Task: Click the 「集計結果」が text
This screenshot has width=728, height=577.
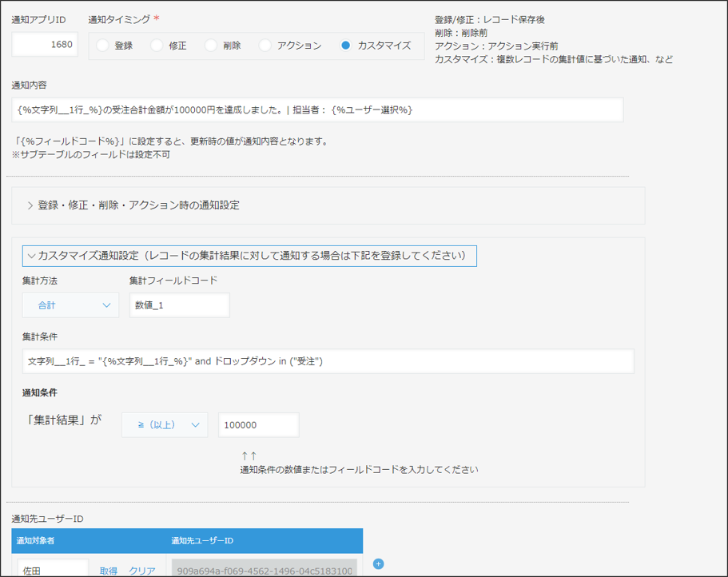Action: 64,420
